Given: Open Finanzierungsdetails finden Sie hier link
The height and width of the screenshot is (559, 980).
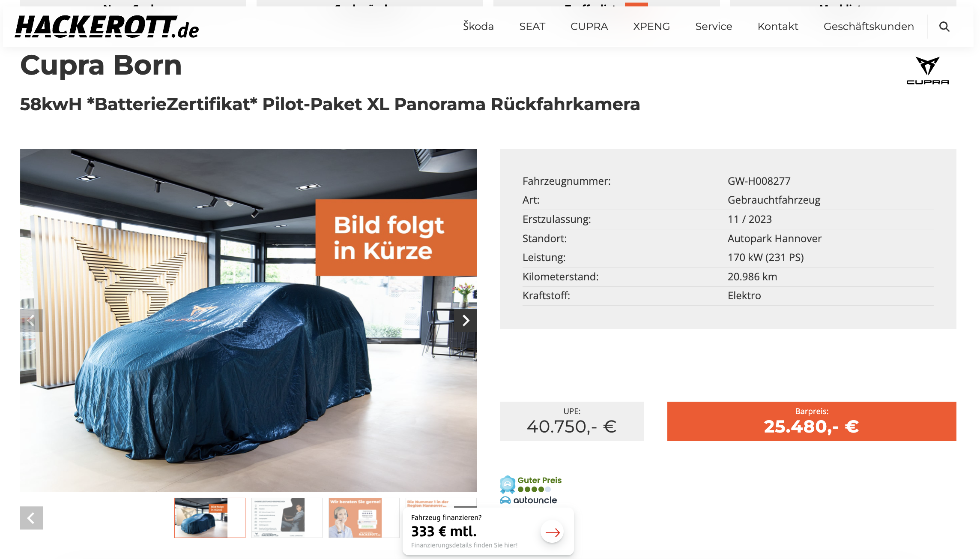Looking at the screenshot, I should [x=464, y=545].
